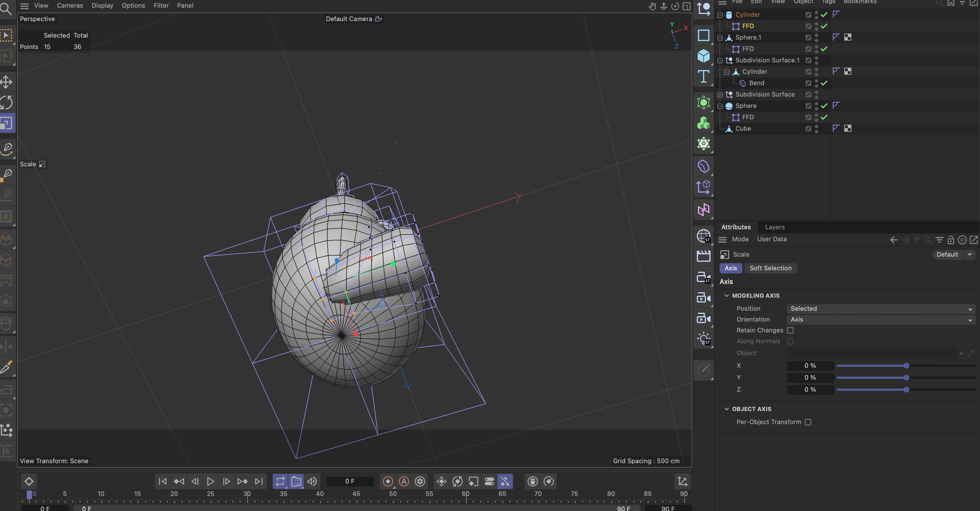Enable the Autokeying button
Screen dimensions: 980x511
click(404, 481)
